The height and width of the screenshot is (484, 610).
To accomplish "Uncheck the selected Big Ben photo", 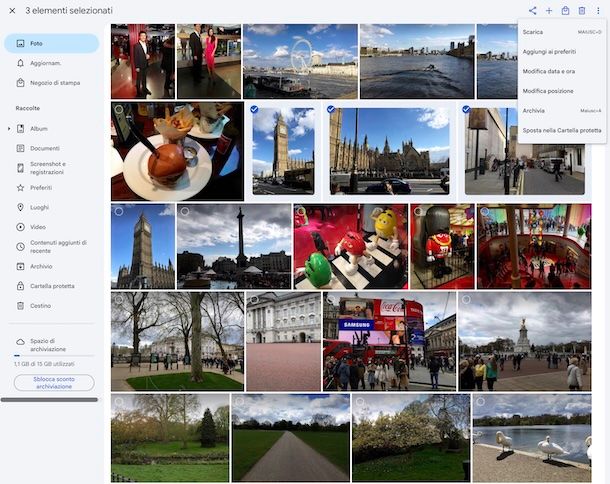I will click(254, 110).
